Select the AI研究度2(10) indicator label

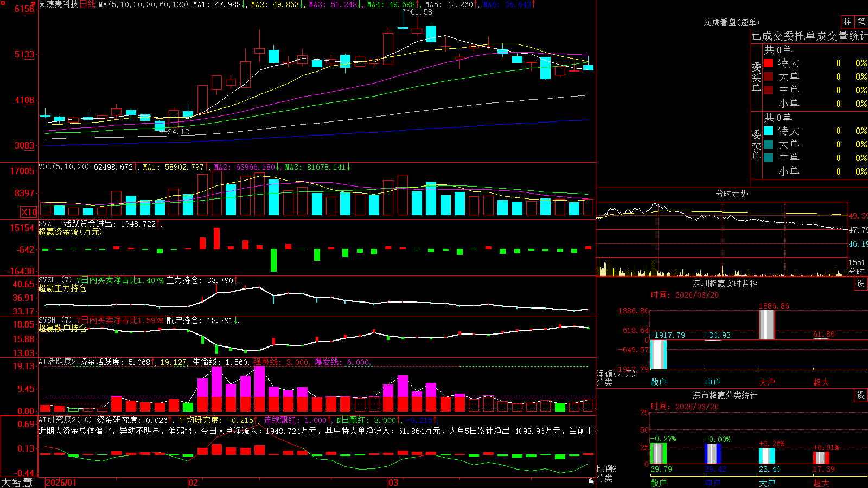click(65, 420)
